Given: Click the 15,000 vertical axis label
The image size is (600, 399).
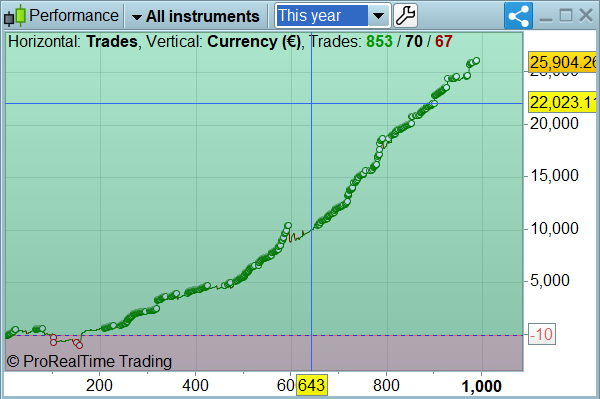Looking at the screenshot, I should [x=554, y=175].
